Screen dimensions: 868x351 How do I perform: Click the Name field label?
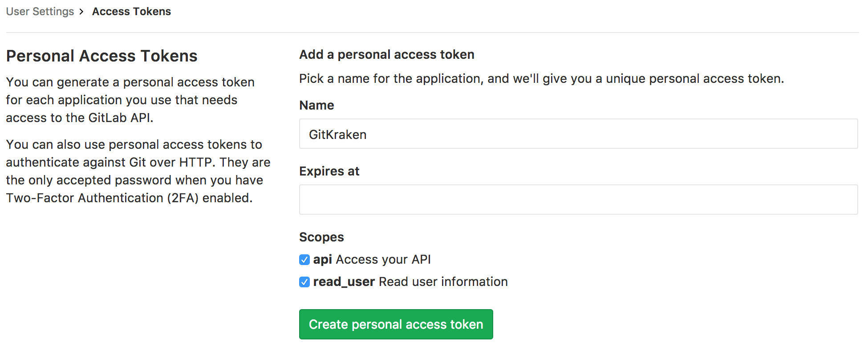tap(316, 106)
